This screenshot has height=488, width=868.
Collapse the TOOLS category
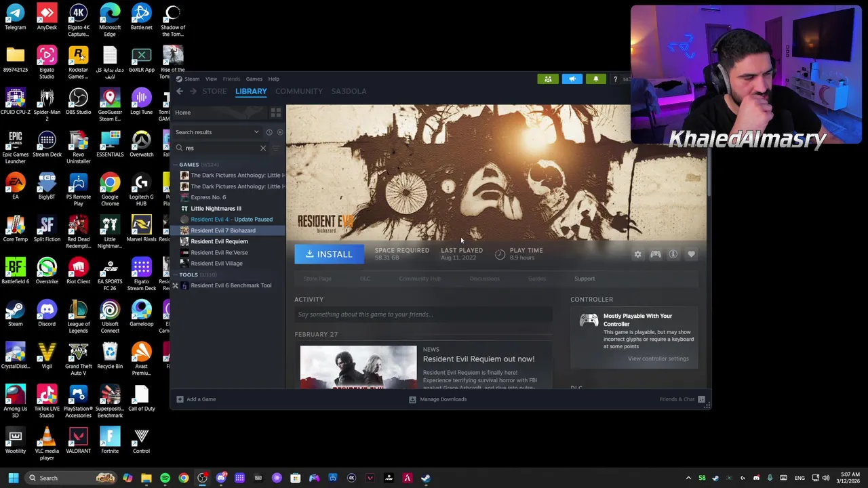(176, 274)
